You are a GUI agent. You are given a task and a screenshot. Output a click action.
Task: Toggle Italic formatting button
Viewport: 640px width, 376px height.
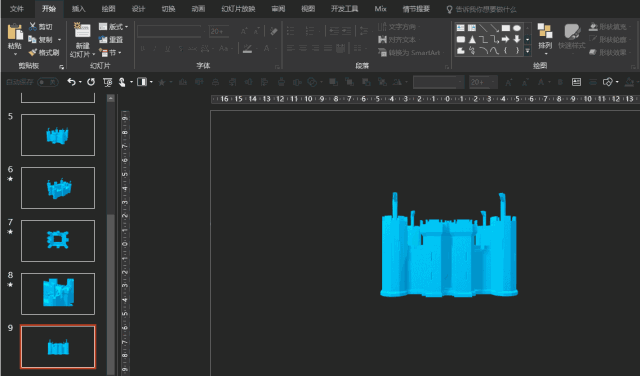click(155, 49)
